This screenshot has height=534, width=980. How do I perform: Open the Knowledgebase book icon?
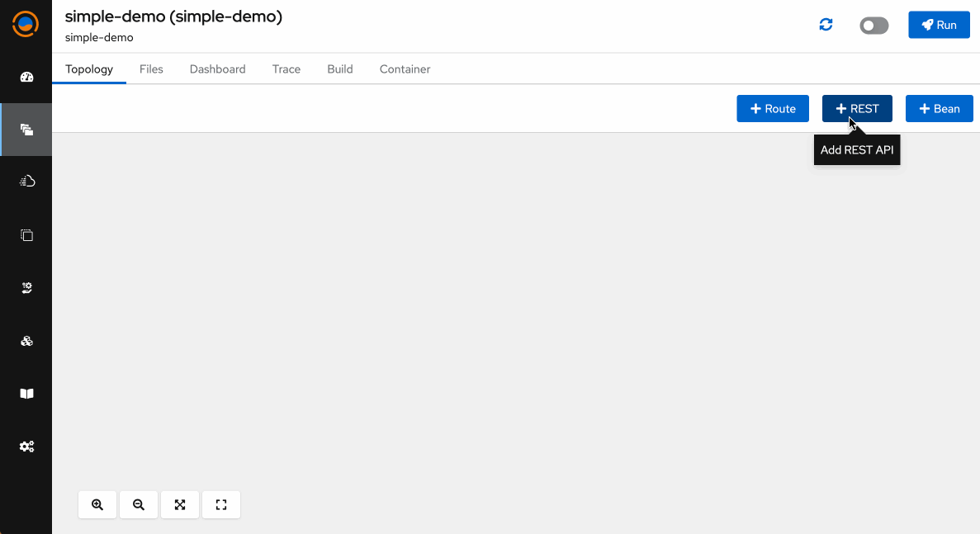click(x=26, y=394)
